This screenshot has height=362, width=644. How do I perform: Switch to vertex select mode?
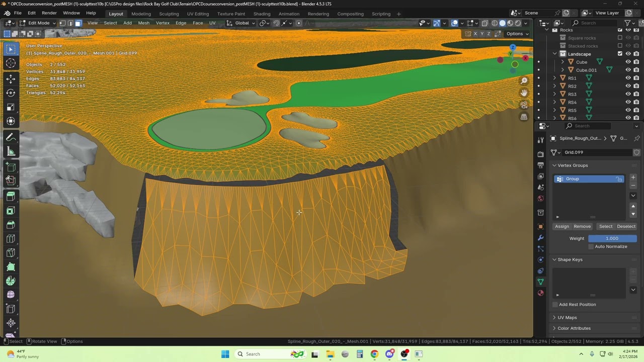pos(62,23)
